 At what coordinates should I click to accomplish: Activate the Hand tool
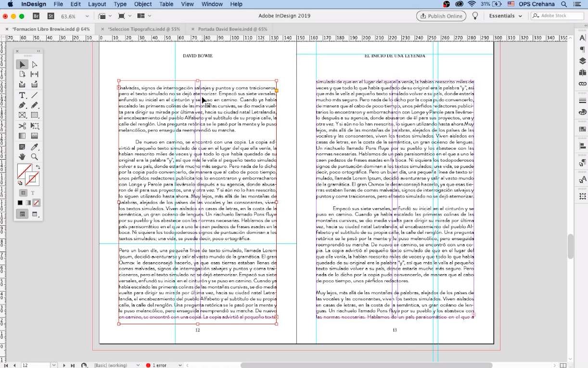22,156
